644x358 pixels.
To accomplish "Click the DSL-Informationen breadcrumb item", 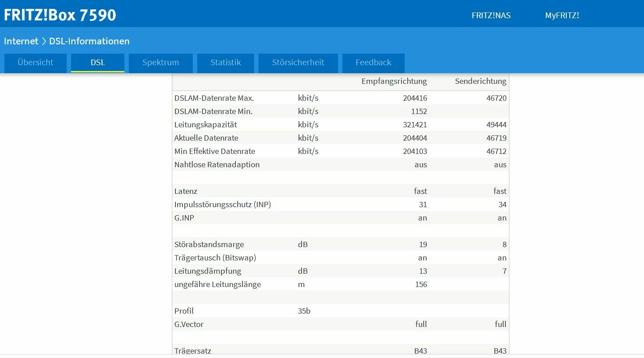I will (x=89, y=41).
